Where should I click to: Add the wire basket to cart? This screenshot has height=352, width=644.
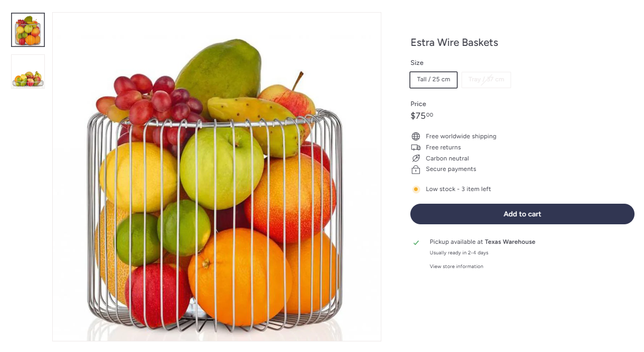coord(522,214)
